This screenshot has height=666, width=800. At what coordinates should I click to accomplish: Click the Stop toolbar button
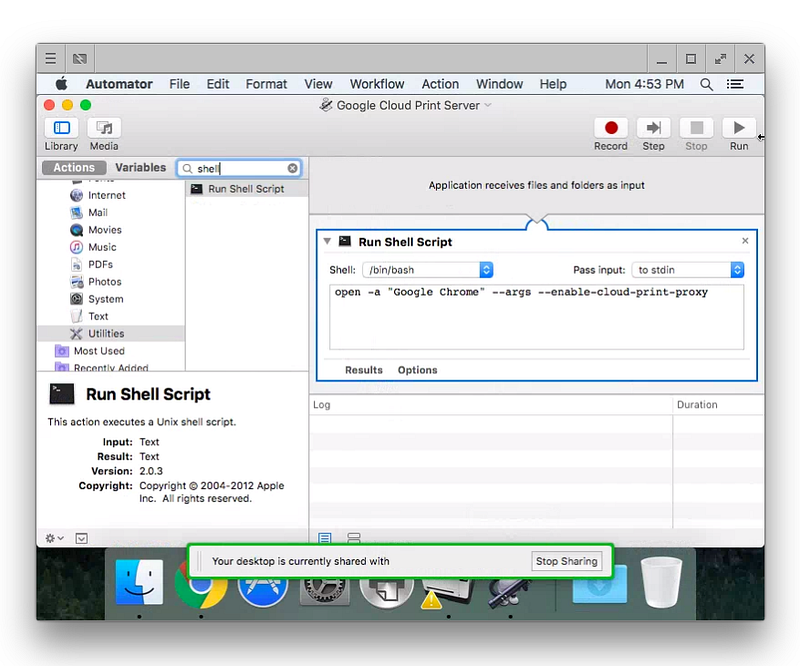[x=696, y=128]
